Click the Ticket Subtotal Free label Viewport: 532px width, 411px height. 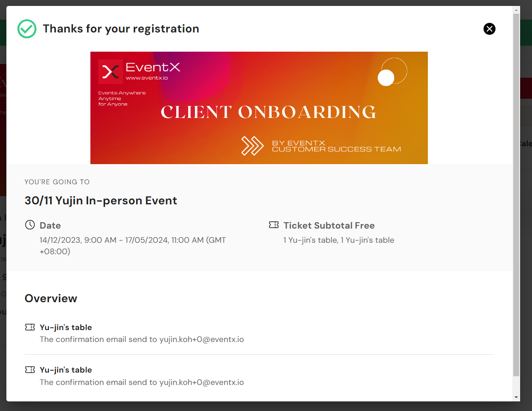(329, 225)
